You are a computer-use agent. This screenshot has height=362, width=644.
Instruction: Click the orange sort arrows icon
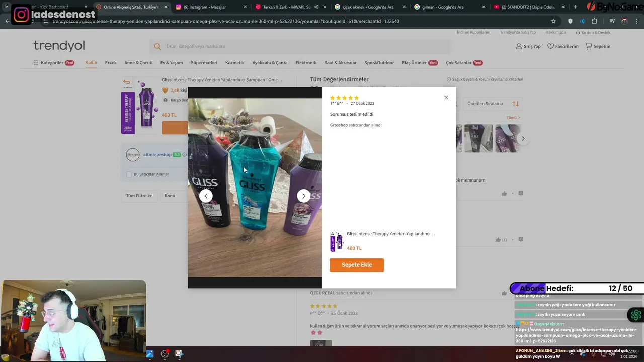[515, 104]
